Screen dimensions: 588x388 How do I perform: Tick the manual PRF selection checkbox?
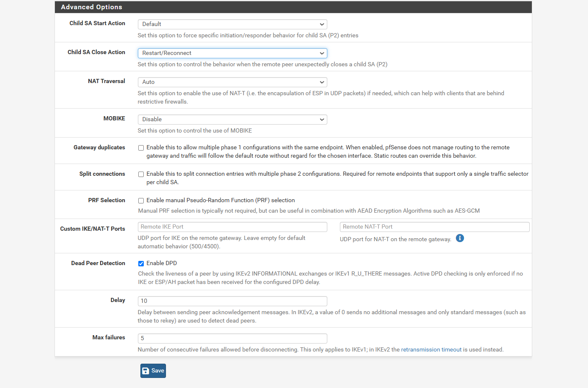(x=141, y=201)
